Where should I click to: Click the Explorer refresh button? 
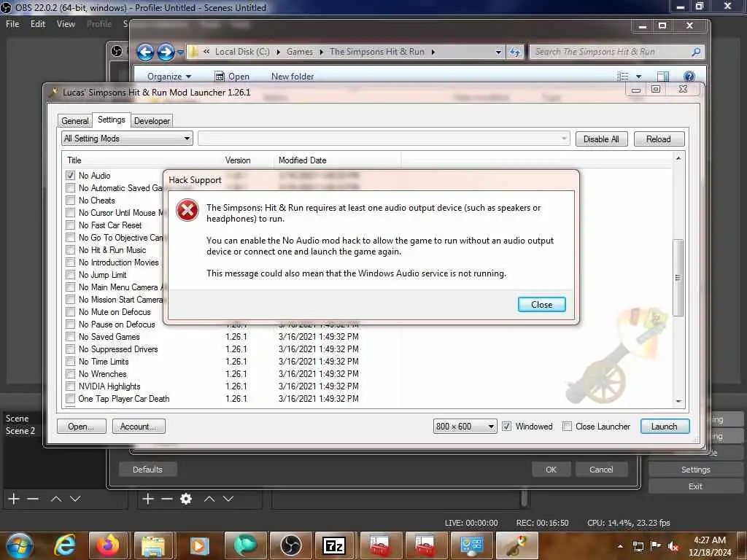point(515,52)
